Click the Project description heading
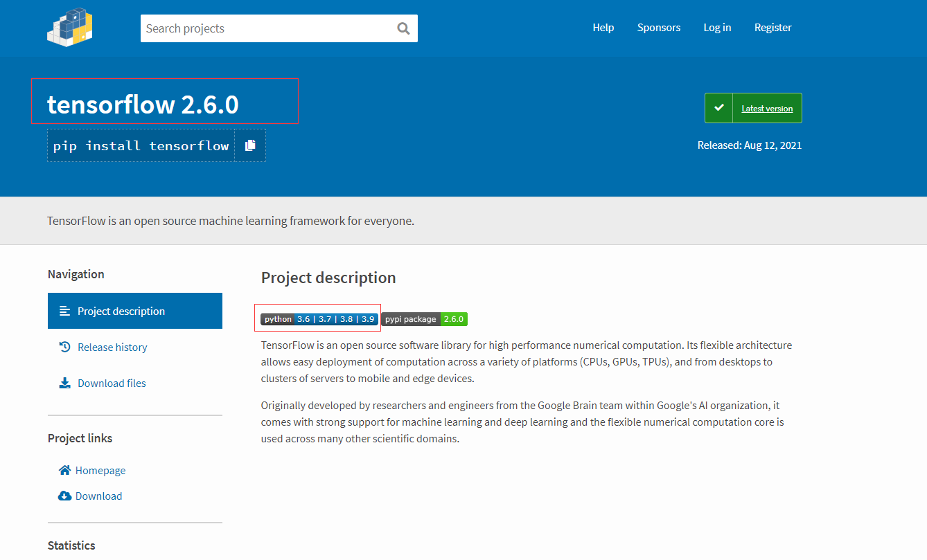This screenshot has width=927, height=560. pyautogui.click(x=328, y=278)
